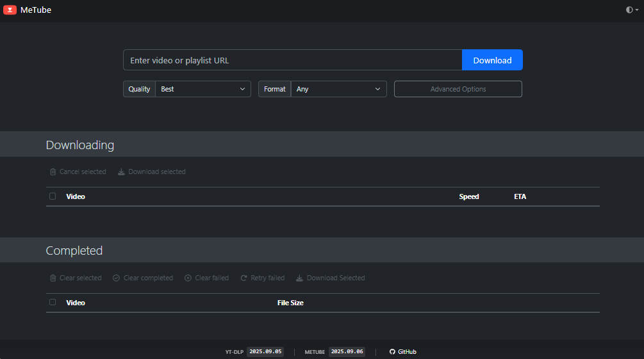The width and height of the screenshot is (644, 359).
Task: Click the Cancel selected trash icon
Action: pos(53,172)
